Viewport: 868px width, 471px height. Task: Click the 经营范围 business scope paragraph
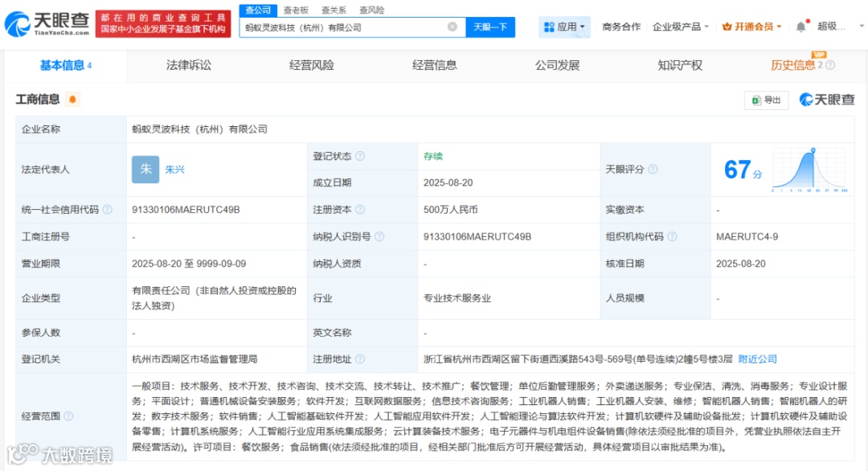490,416
